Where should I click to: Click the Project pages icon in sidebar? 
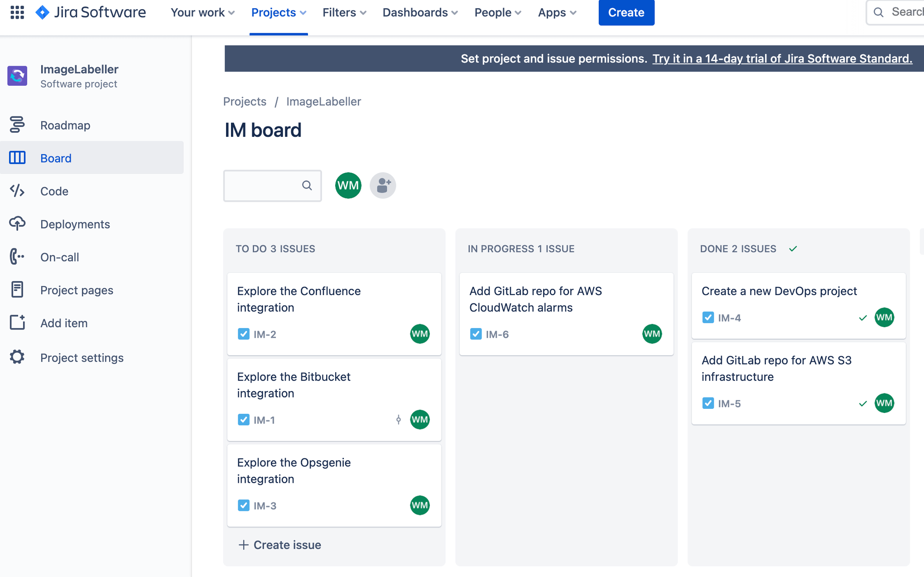point(17,288)
